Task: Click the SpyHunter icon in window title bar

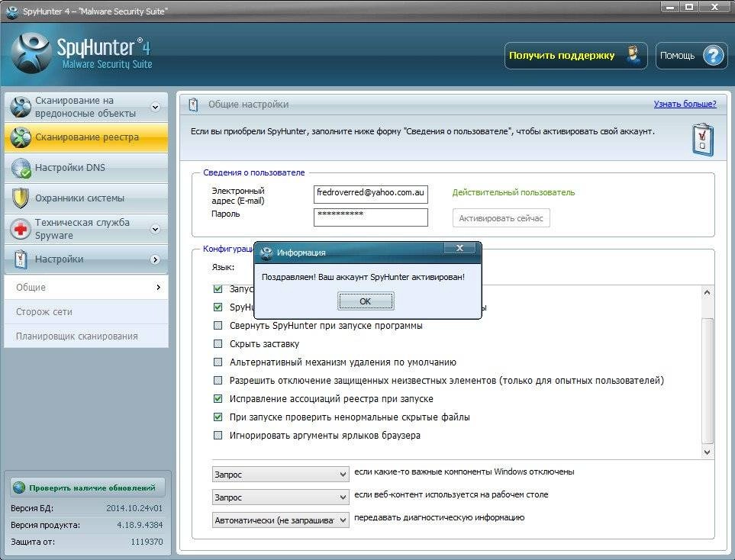Action: (x=12, y=11)
